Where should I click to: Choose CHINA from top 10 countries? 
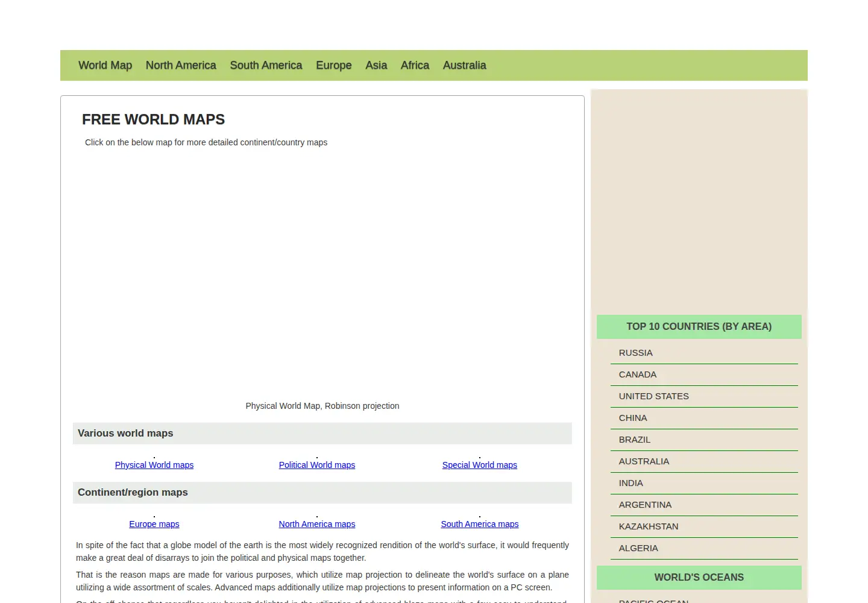(704, 418)
